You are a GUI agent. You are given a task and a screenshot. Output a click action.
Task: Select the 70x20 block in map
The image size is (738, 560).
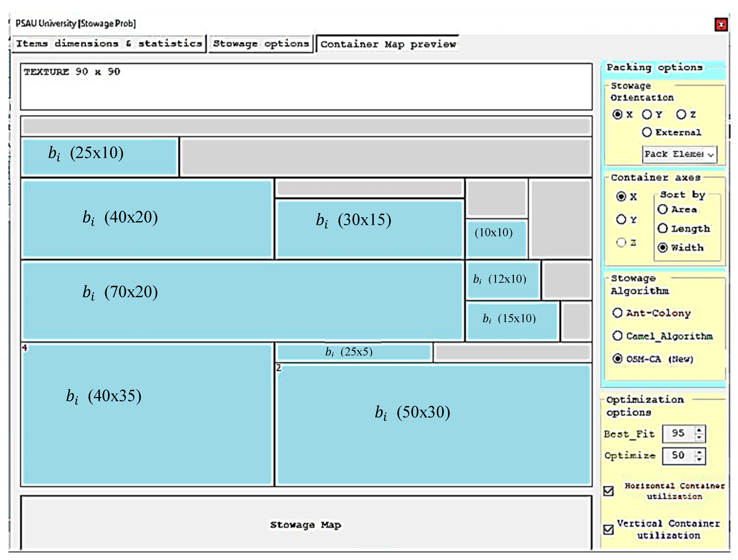243,301
